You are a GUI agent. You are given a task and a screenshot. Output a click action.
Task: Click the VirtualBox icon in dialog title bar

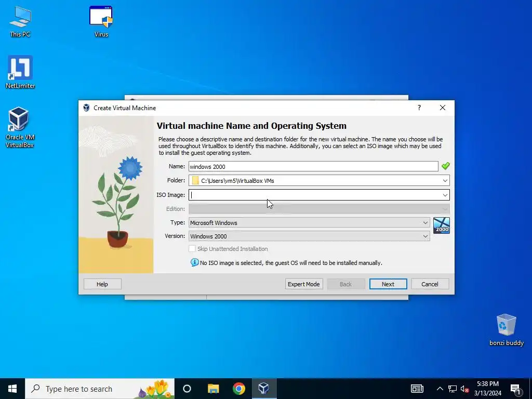tap(87, 108)
